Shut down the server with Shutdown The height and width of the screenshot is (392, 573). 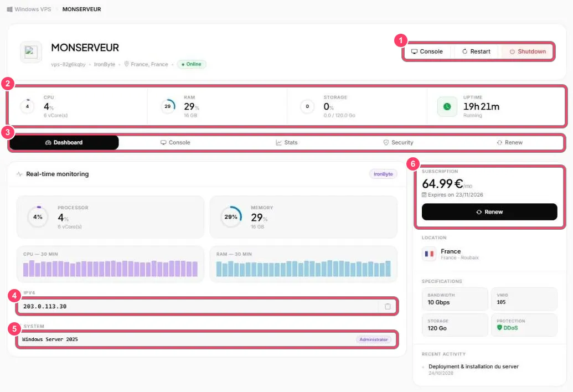click(x=528, y=51)
